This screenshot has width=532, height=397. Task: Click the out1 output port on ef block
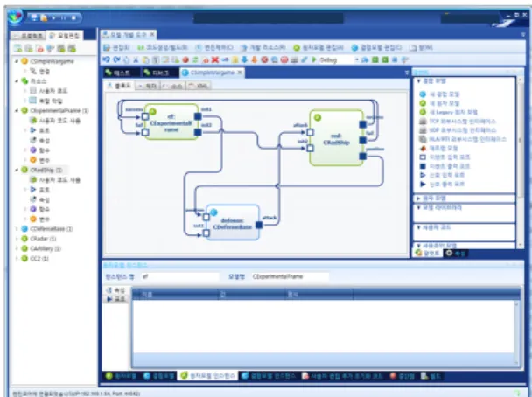tap(198, 116)
